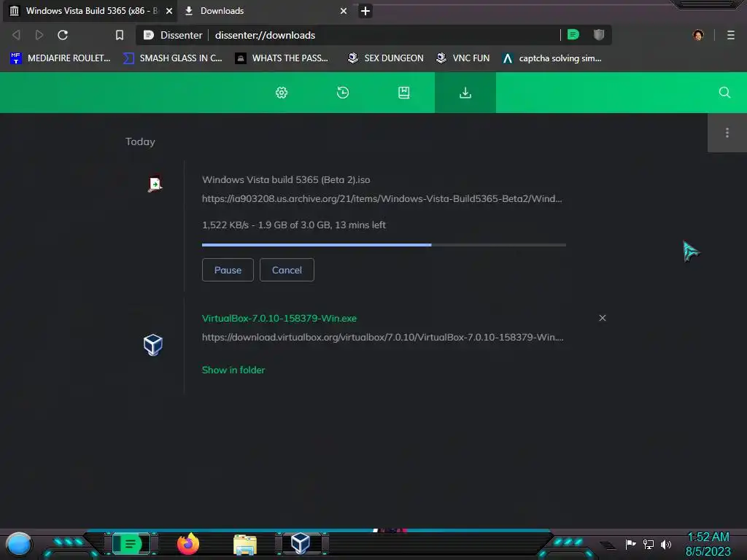Show VirtualBox installer in folder

(x=233, y=370)
